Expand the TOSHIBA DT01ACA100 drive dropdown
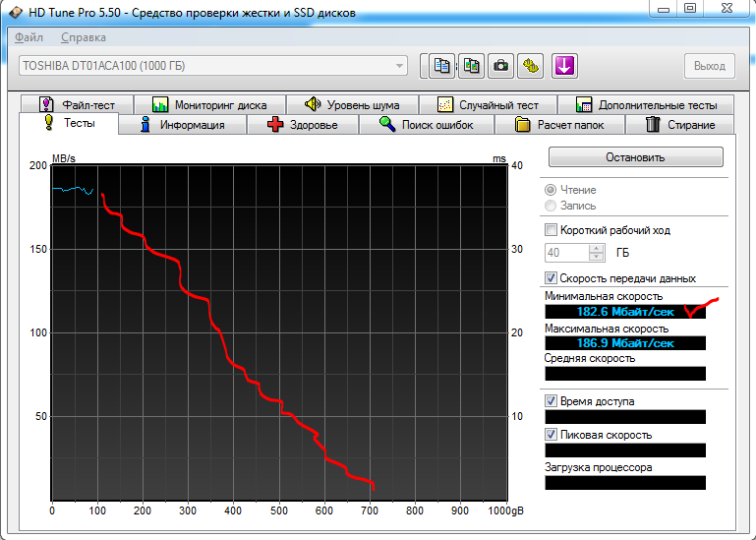The height and width of the screenshot is (540, 756). (399, 66)
